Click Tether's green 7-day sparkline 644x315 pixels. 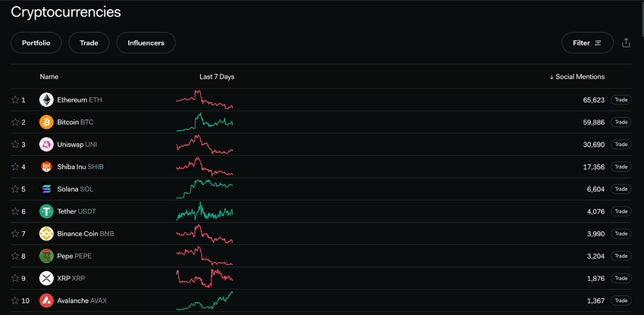click(205, 211)
